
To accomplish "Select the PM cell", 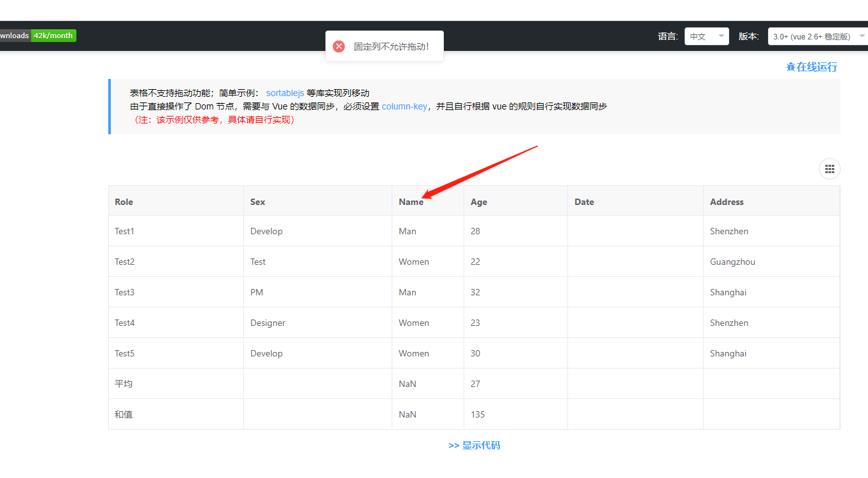I will tap(318, 292).
